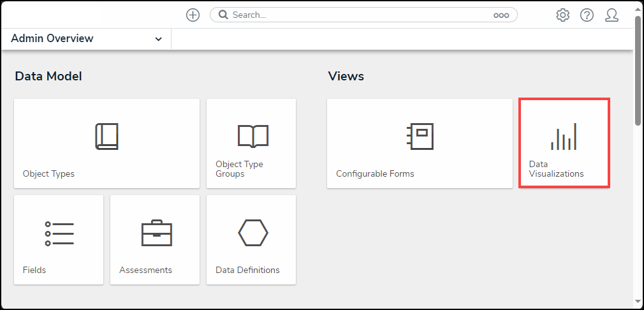Open the settings gear icon
This screenshot has height=310, width=644.
(562, 15)
